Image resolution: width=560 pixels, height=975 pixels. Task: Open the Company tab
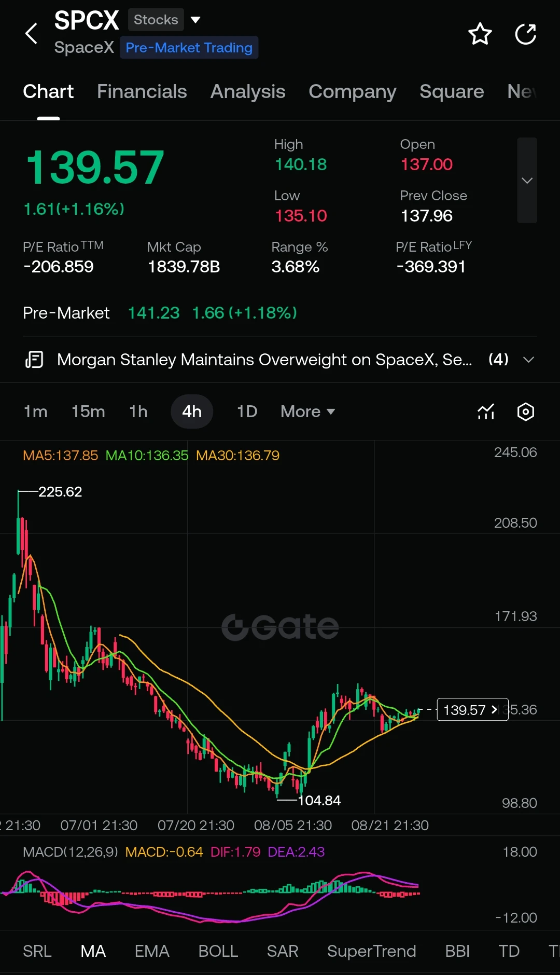pyautogui.click(x=353, y=92)
